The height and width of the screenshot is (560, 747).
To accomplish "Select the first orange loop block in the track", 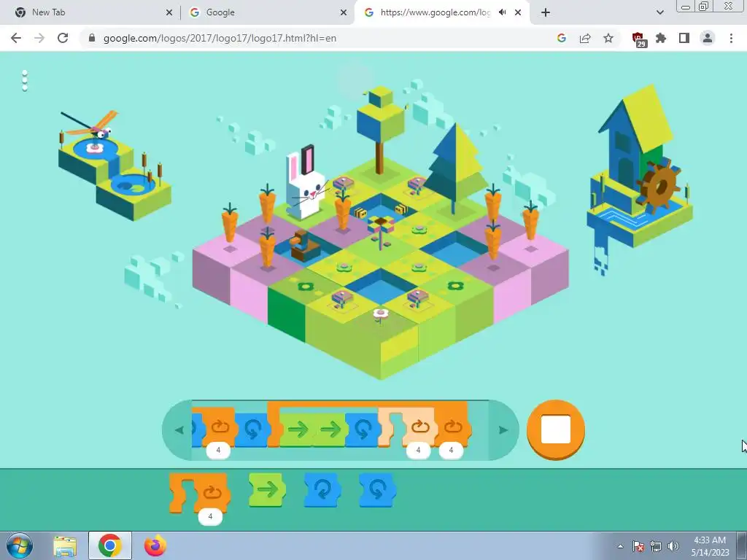I will 218,427.
